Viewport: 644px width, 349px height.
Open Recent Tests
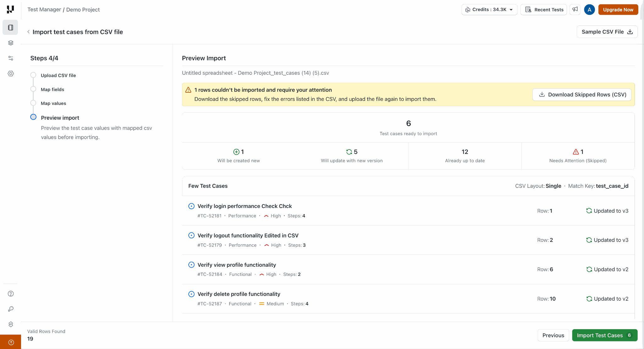(x=544, y=9)
